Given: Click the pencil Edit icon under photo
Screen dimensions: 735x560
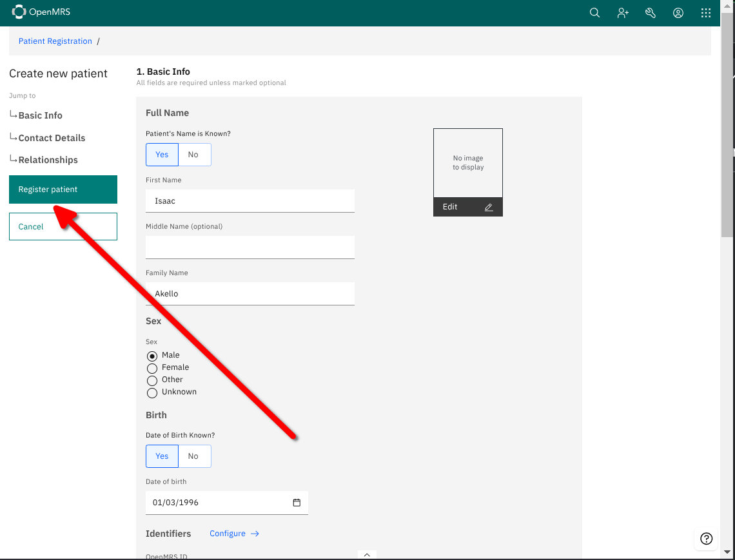Looking at the screenshot, I should coord(488,207).
